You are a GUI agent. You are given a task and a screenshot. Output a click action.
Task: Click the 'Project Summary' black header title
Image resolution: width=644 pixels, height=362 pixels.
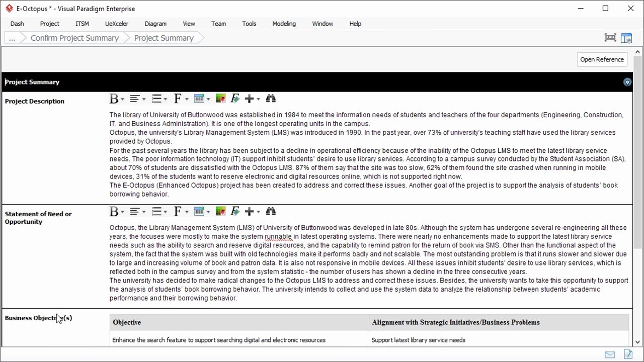point(32,82)
